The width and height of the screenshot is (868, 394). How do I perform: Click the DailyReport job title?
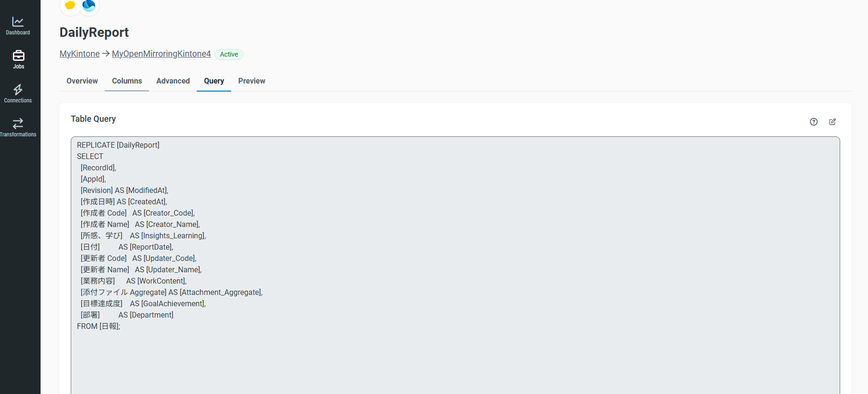point(94,32)
